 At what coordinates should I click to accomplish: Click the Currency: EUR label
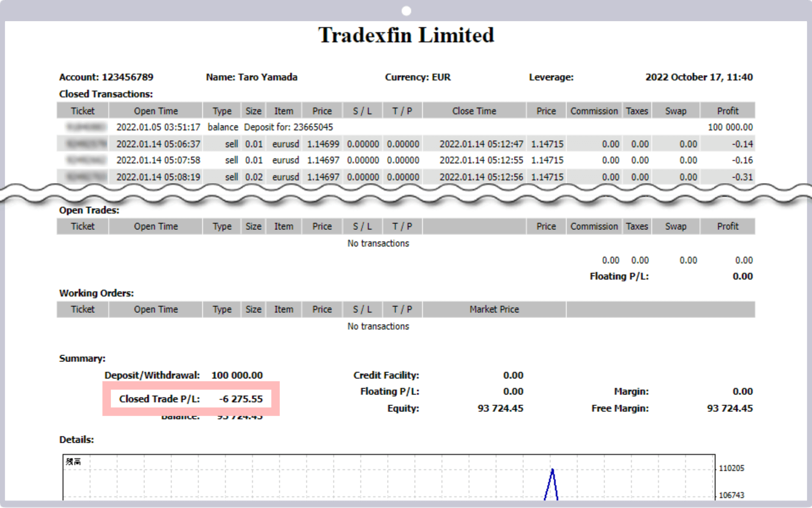[x=417, y=77]
